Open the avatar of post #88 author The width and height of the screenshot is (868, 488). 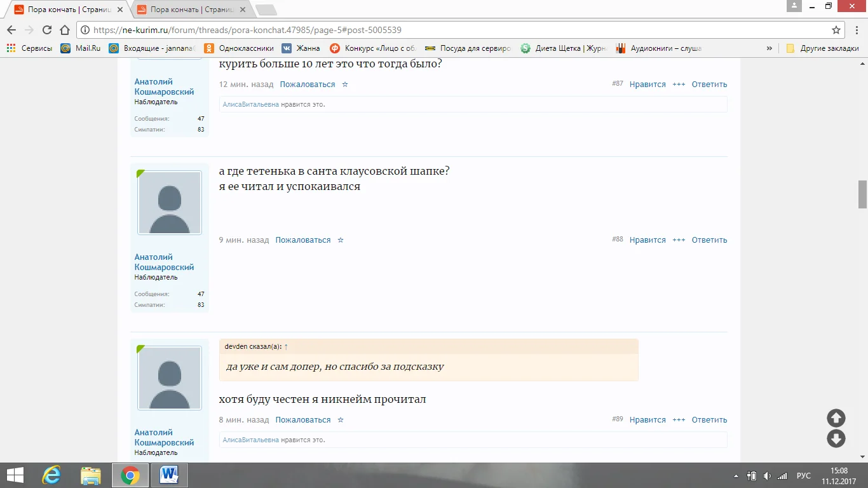(x=170, y=203)
